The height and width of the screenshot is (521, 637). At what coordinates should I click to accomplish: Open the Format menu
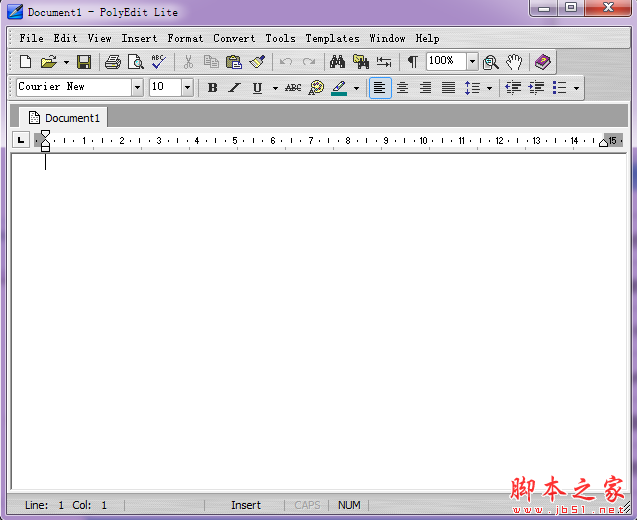coord(185,38)
